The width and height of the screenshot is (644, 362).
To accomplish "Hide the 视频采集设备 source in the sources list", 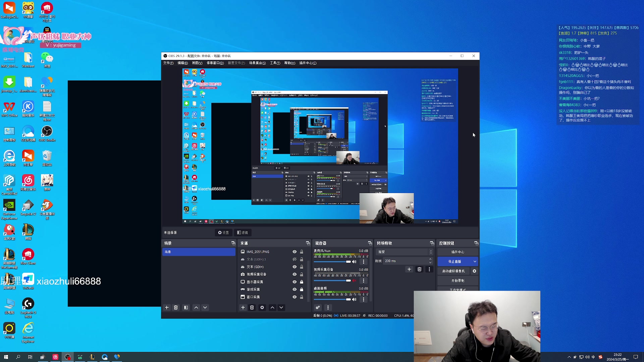I will click(294, 275).
